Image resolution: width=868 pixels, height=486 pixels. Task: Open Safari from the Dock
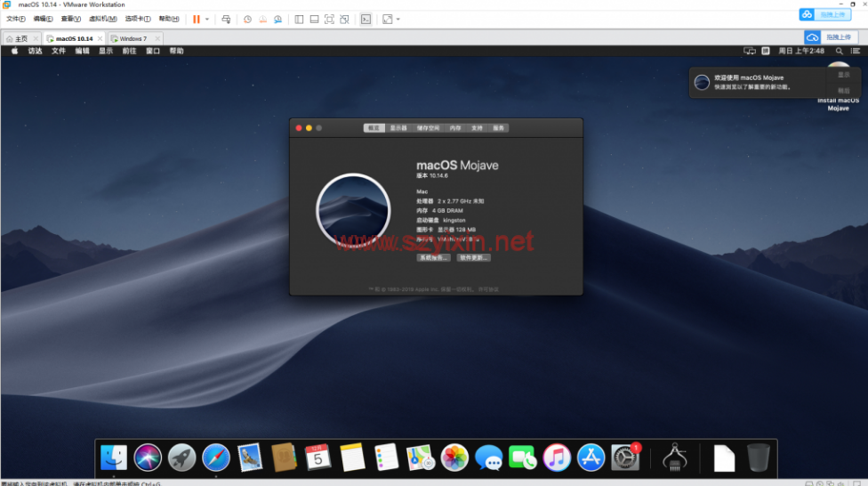tap(216, 458)
